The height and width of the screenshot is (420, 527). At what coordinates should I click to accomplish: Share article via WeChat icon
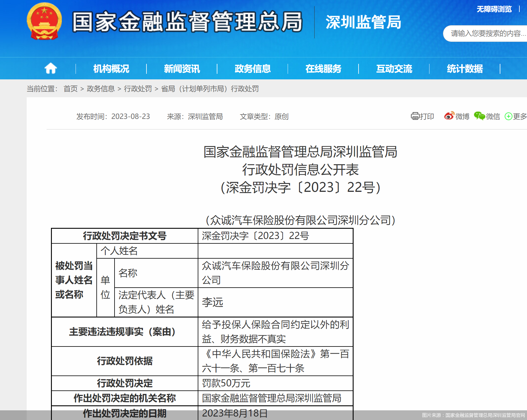point(479,116)
